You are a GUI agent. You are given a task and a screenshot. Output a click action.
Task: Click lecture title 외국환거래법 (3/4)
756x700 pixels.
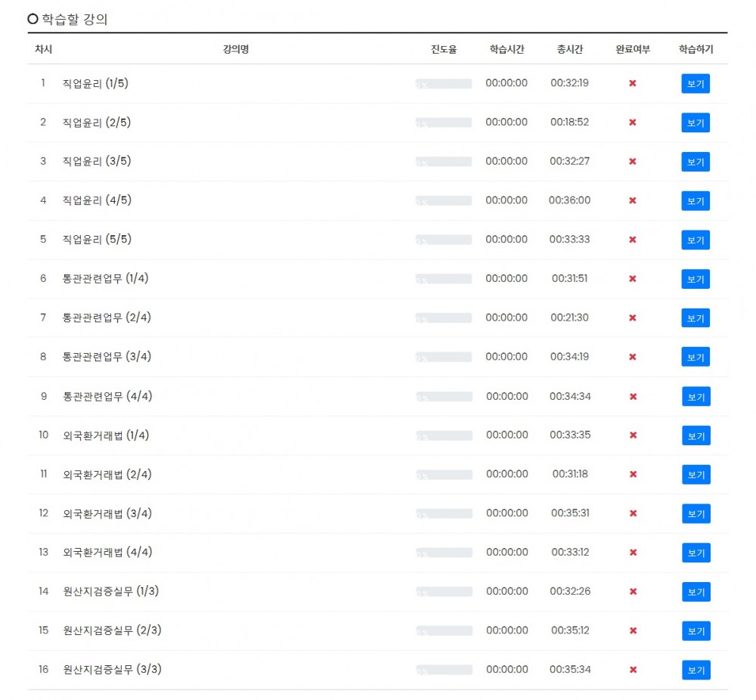[x=107, y=513]
